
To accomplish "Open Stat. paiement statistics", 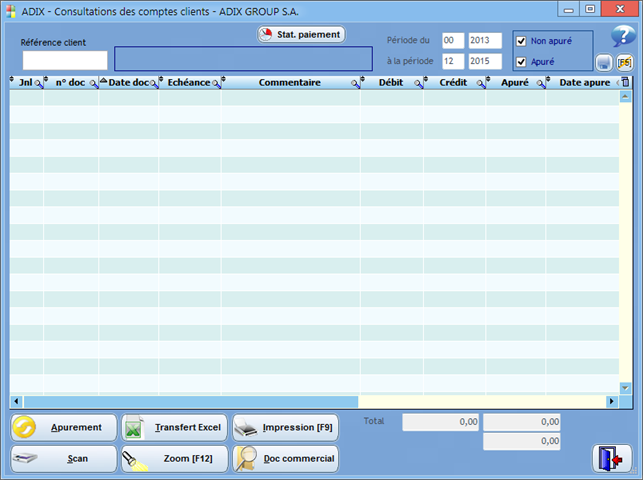I will pos(301,34).
